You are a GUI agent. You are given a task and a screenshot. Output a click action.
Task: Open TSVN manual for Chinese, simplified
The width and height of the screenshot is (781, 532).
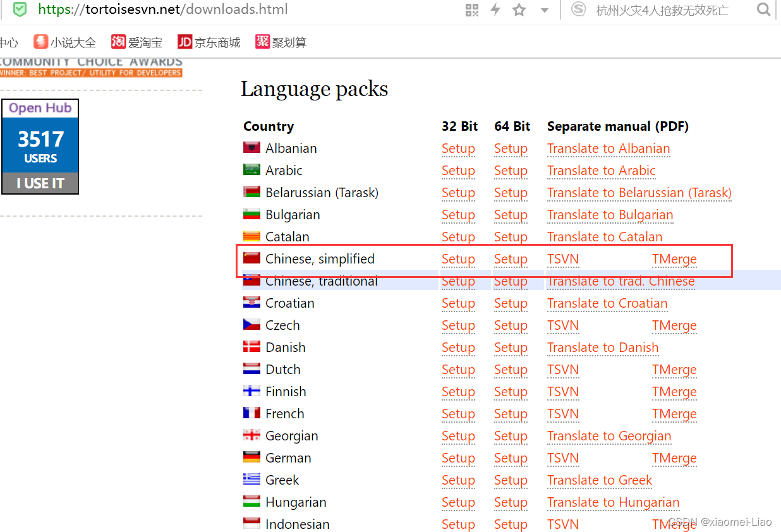(x=563, y=259)
